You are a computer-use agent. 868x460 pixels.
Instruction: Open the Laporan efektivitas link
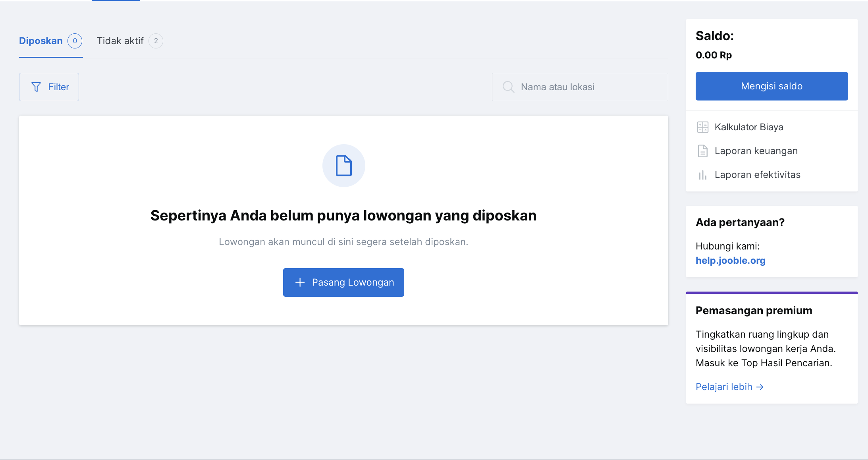click(x=757, y=175)
